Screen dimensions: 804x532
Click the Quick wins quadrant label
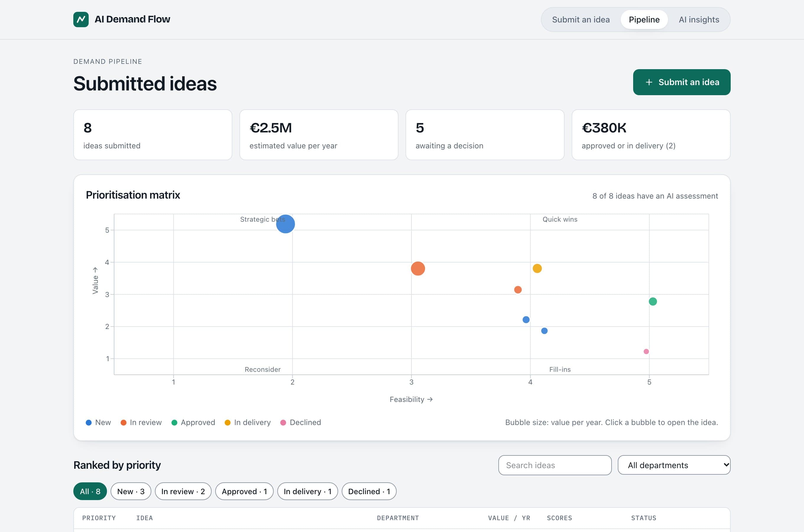(560, 220)
